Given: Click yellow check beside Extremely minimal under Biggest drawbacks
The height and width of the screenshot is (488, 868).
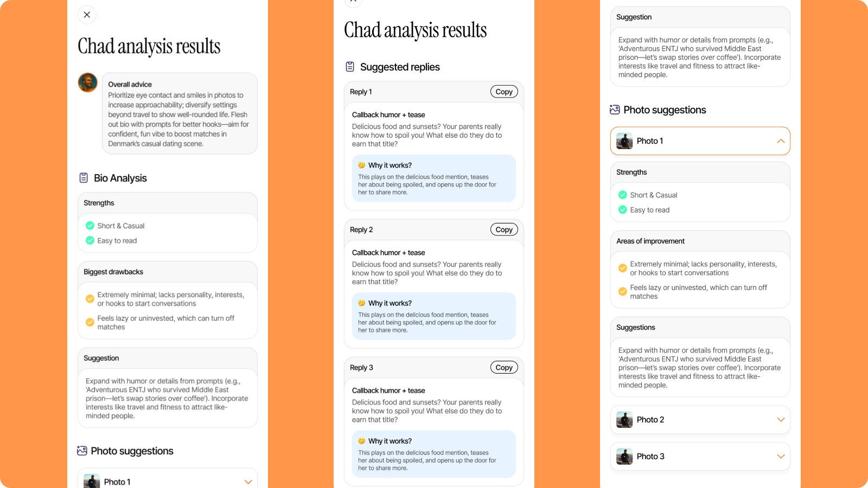Looking at the screenshot, I should (x=90, y=299).
